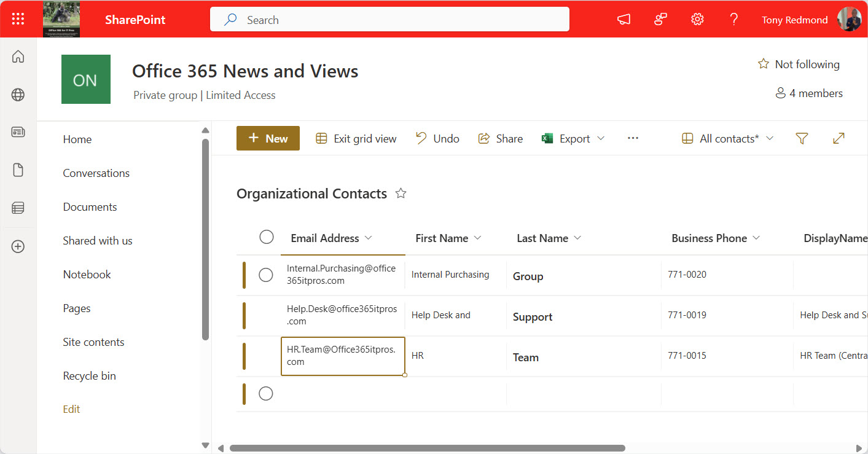This screenshot has width=868, height=454.
Task: Go to the Conversations page
Action: pyautogui.click(x=96, y=173)
